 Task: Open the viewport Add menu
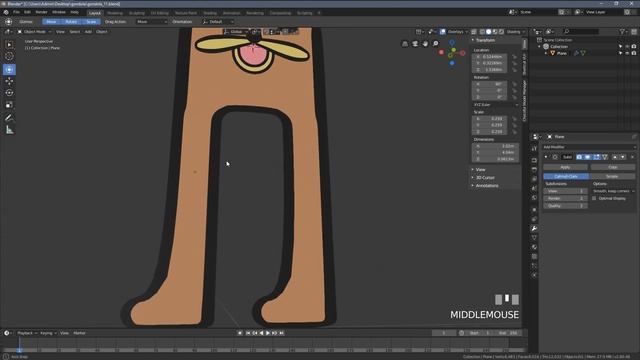[88, 31]
